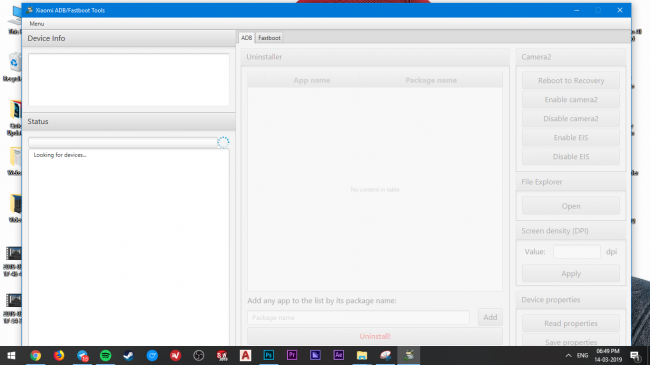Screen dimensions: 650x365
Task: Open Photoshop from the taskbar
Action: (269, 355)
